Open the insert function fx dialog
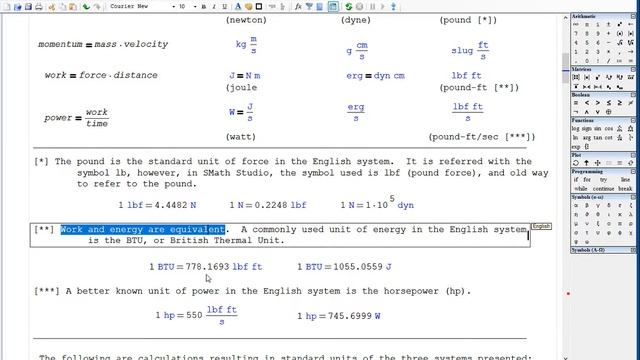This screenshot has height=360, width=640. click(x=298, y=7)
